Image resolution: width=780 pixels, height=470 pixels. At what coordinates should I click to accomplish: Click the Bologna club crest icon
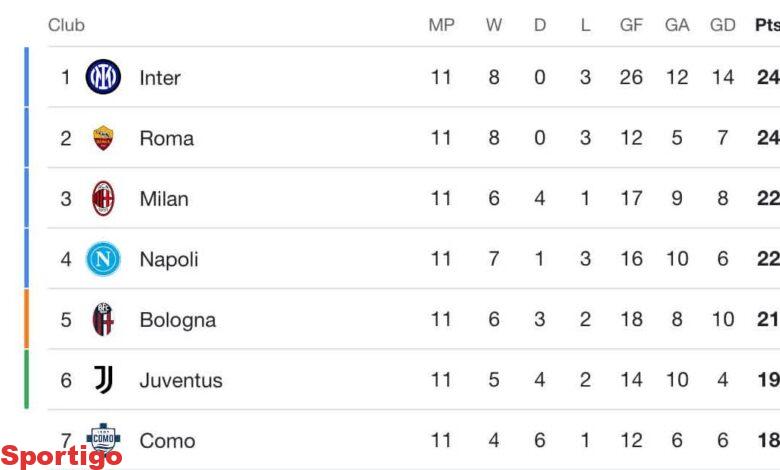pyautogui.click(x=103, y=320)
